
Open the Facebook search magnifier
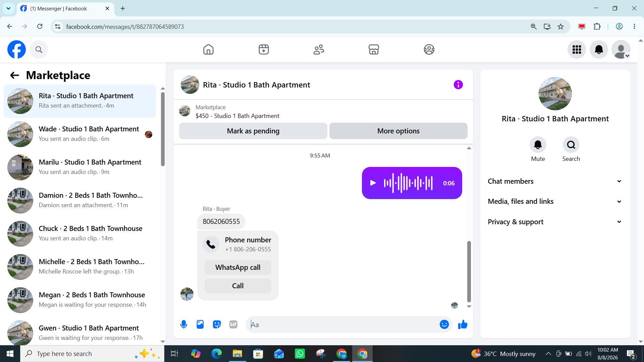39,50
